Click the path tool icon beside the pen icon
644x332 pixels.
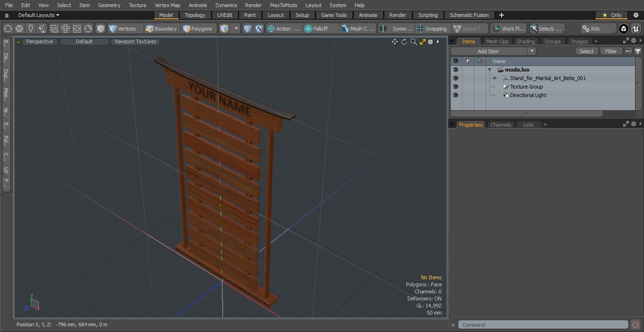click(x=42, y=29)
